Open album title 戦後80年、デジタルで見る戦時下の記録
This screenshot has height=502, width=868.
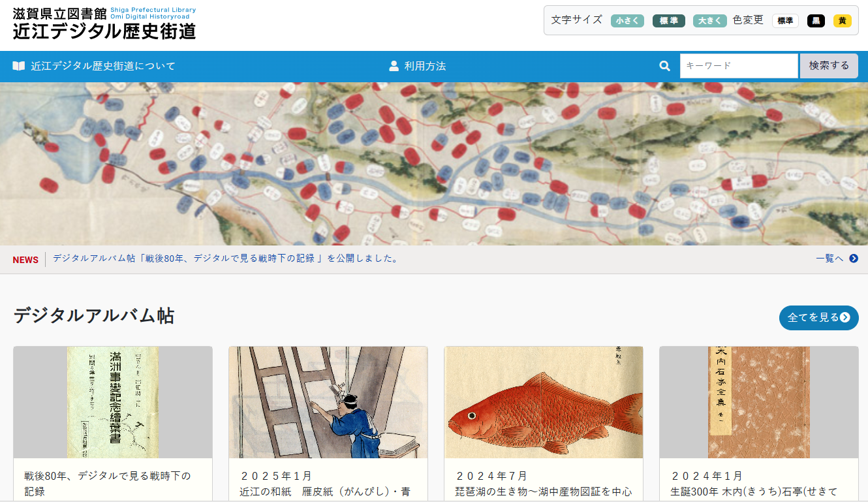pos(108,484)
